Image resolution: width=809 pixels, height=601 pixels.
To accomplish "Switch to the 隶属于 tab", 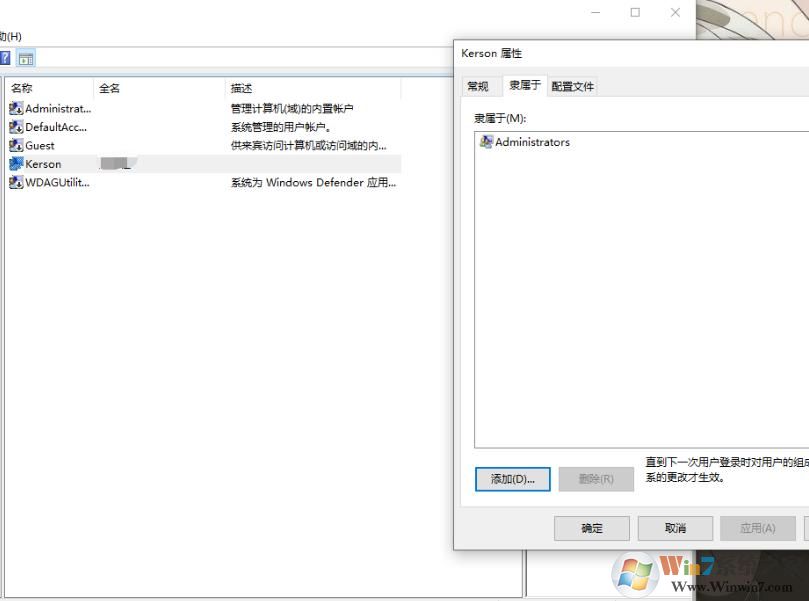I will 525,85.
